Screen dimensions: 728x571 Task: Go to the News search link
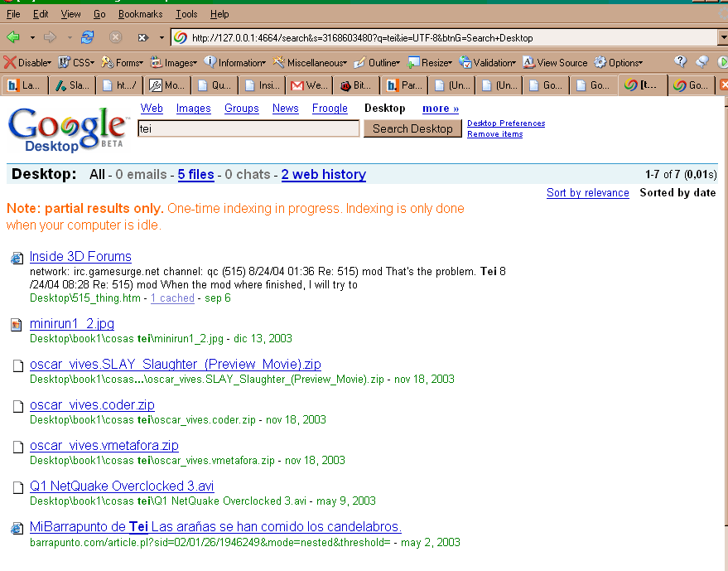click(285, 109)
